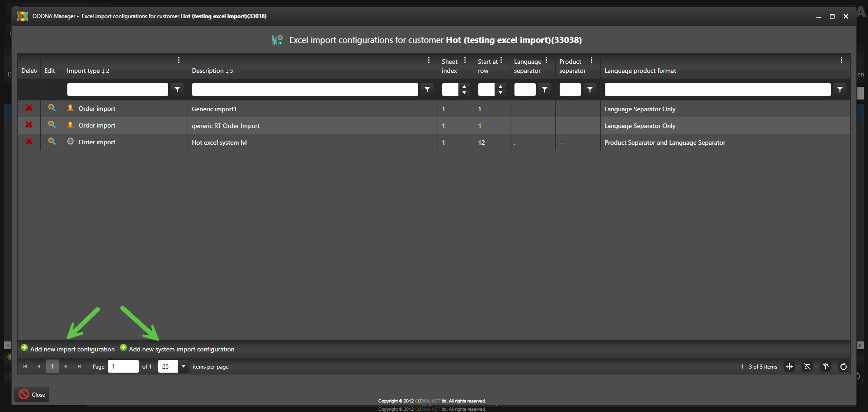Image resolution: width=868 pixels, height=412 pixels.
Task: Open Import type column options menu
Action: point(179,60)
